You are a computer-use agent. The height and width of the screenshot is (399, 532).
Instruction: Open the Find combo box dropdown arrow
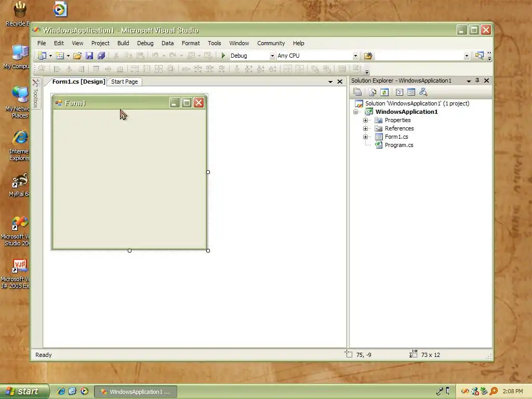pyautogui.click(x=467, y=56)
